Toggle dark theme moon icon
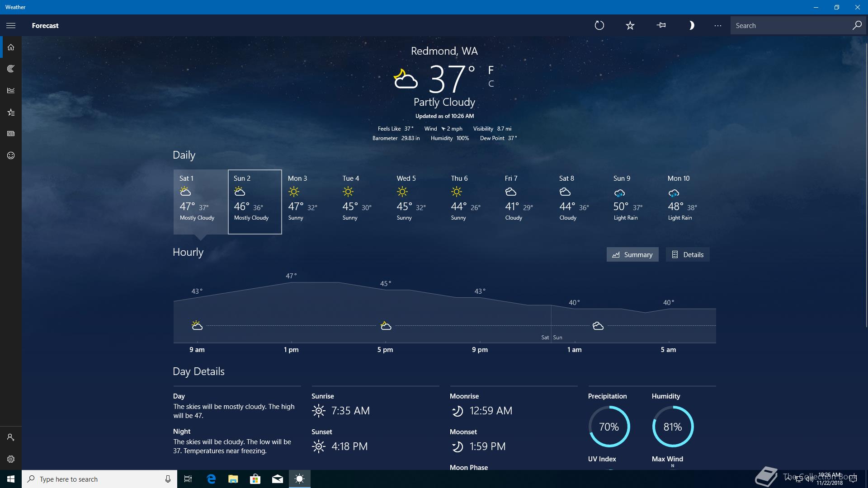868x488 pixels. [691, 26]
